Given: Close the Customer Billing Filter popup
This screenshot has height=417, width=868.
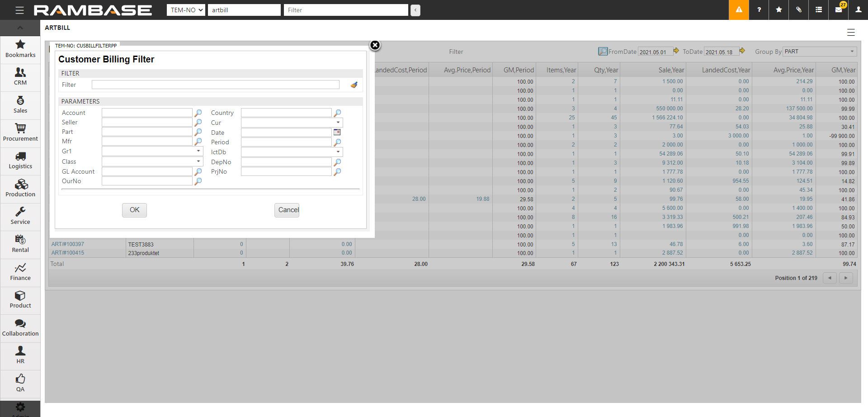Looking at the screenshot, I should click(x=375, y=45).
